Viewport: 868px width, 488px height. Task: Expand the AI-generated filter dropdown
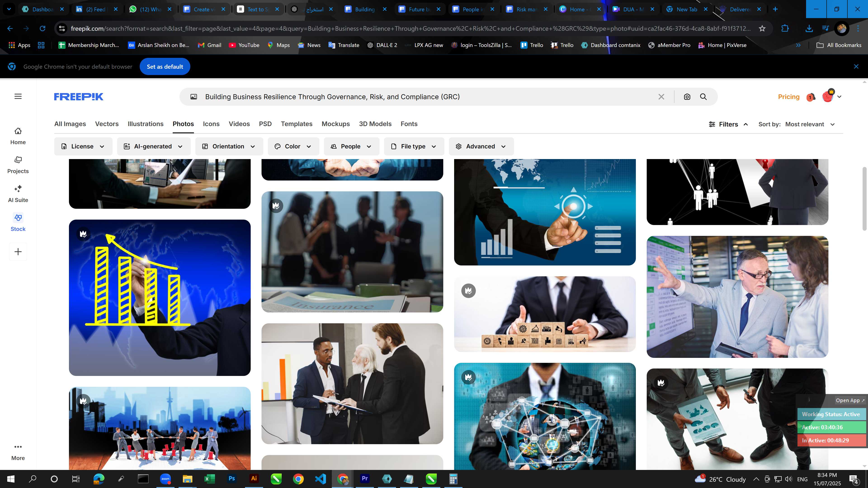154,146
